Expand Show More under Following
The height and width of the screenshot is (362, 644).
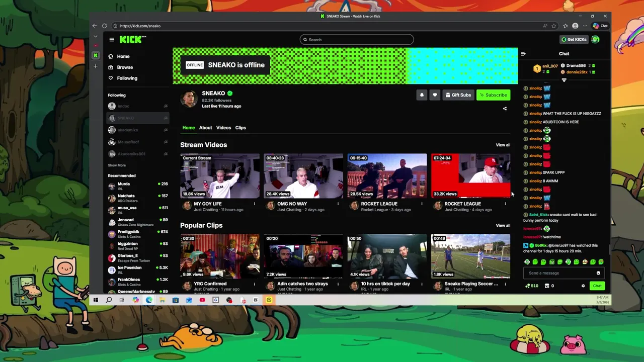[x=117, y=165]
